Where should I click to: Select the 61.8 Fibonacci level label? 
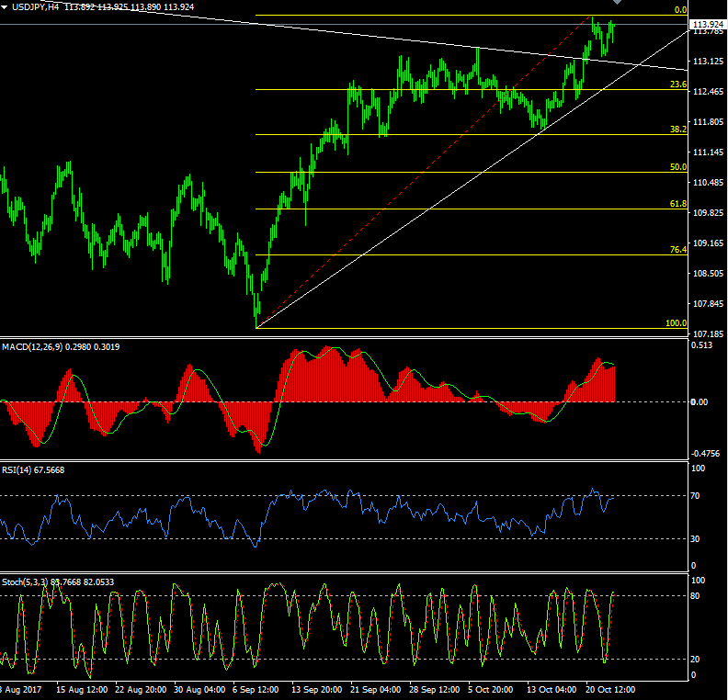click(x=678, y=203)
